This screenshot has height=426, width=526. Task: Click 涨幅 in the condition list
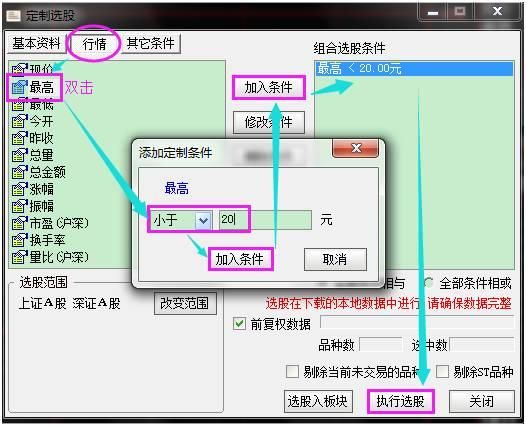(41, 189)
